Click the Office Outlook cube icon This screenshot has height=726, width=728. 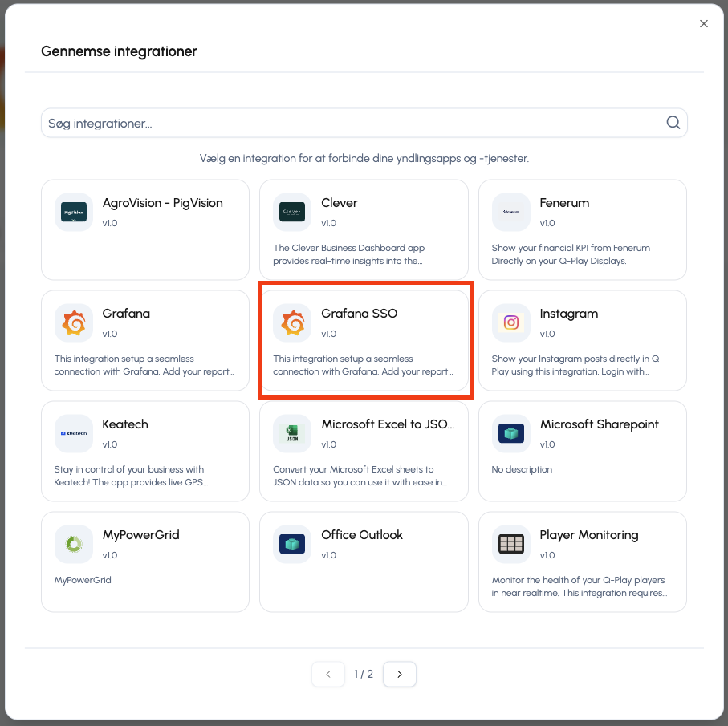[x=292, y=544]
